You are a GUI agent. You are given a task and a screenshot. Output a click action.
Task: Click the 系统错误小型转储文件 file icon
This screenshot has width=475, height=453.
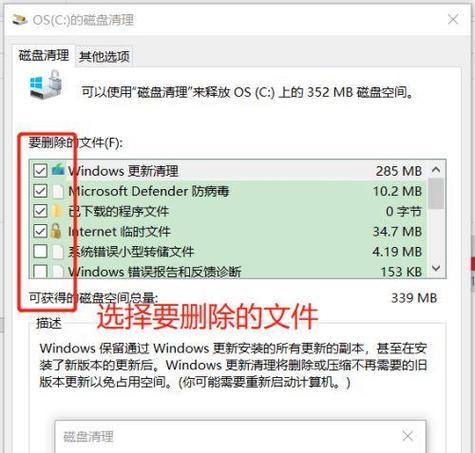(x=58, y=252)
